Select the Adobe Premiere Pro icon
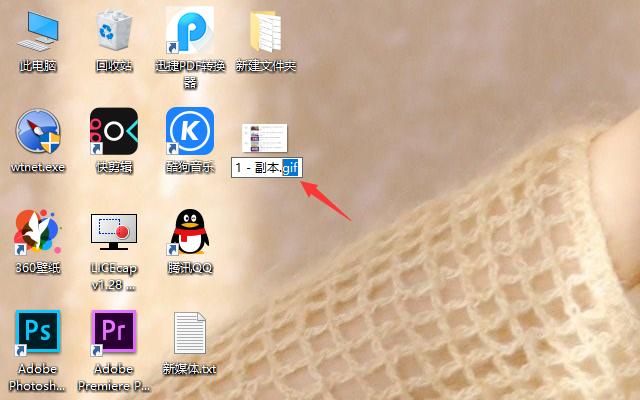Image resolution: width=640 pixels, height=400 pixels. [114, 331]
